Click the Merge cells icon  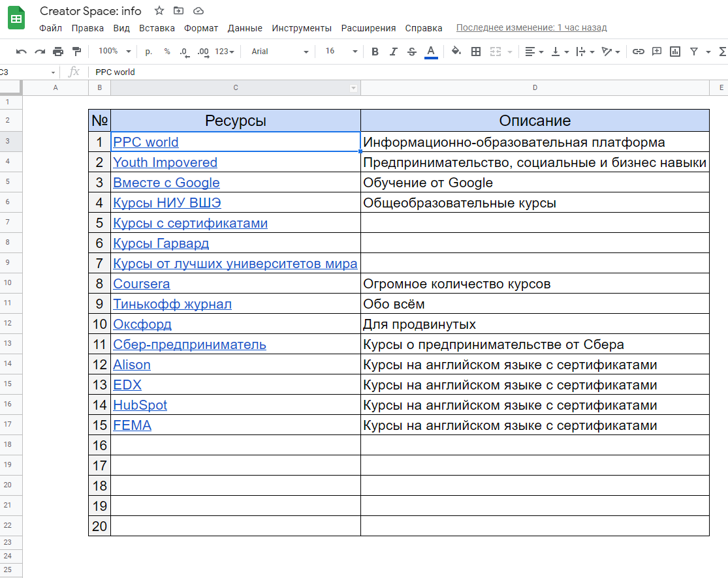(496, 52)
